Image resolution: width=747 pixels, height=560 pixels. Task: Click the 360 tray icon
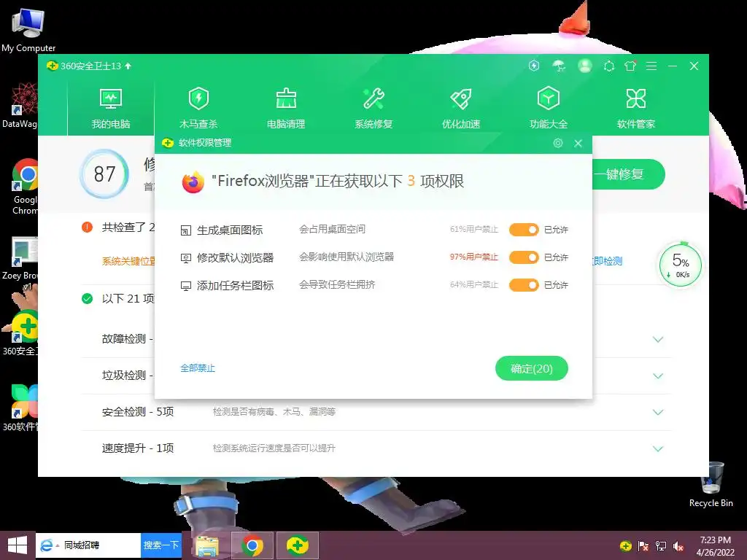pyautogui.click(x=626, y=546)
